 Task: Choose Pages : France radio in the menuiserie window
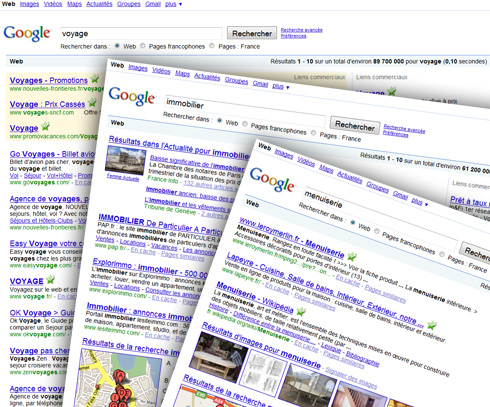tap(442, 255)
